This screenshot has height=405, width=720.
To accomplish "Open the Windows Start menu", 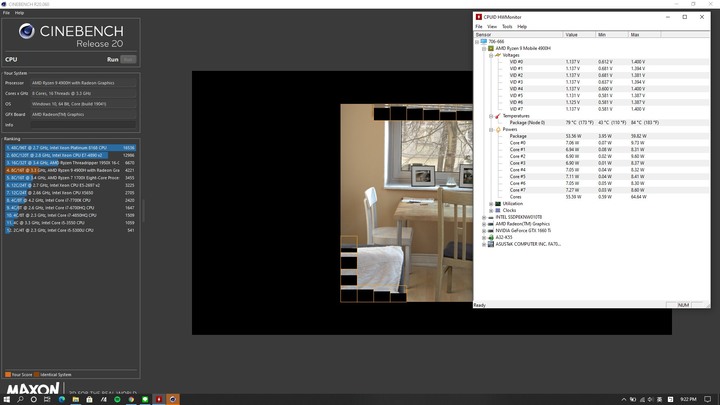I will 6,399.
